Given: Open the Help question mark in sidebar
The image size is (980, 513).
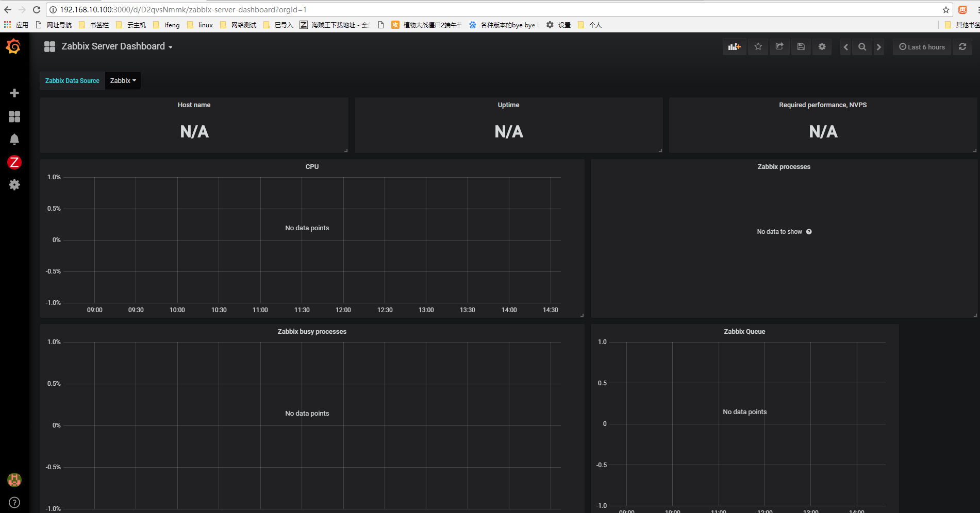Looking at the screenshot, I should point(14,503).
